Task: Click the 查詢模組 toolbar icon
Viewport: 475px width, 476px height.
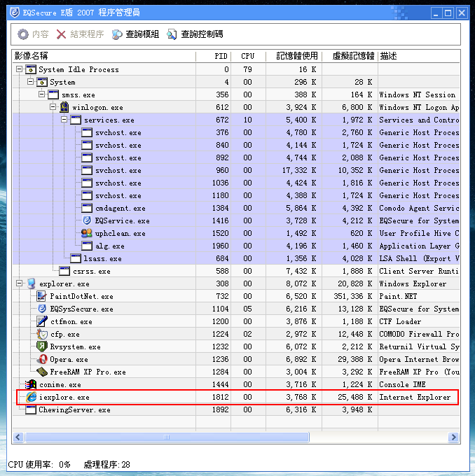Action: 117,34
